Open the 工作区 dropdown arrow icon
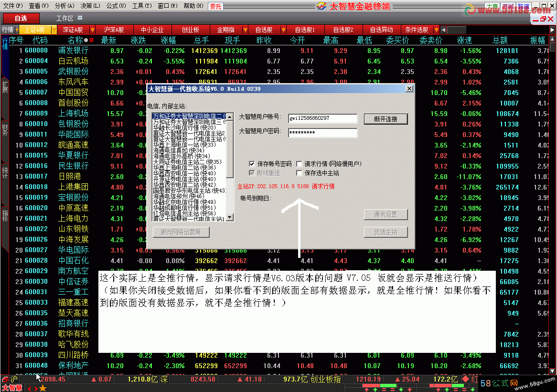The width and height of the screenshot is (557, 392). [80, 18]
